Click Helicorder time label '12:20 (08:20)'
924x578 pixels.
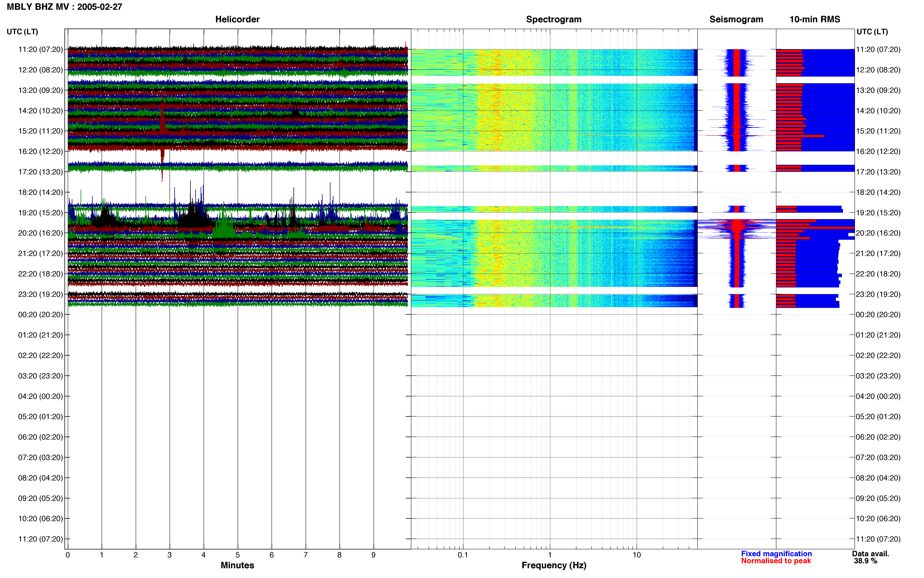(41, 70)
